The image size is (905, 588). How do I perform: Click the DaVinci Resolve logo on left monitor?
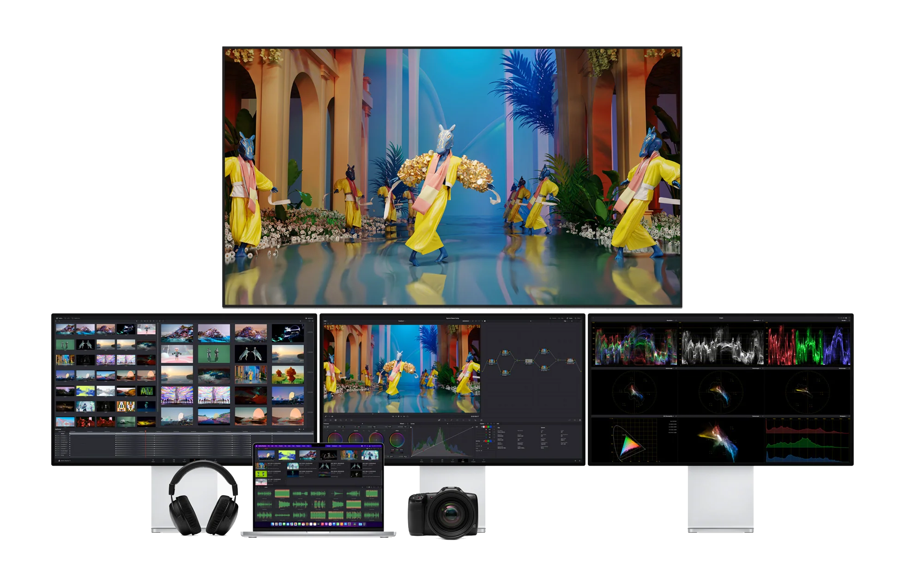59,461
